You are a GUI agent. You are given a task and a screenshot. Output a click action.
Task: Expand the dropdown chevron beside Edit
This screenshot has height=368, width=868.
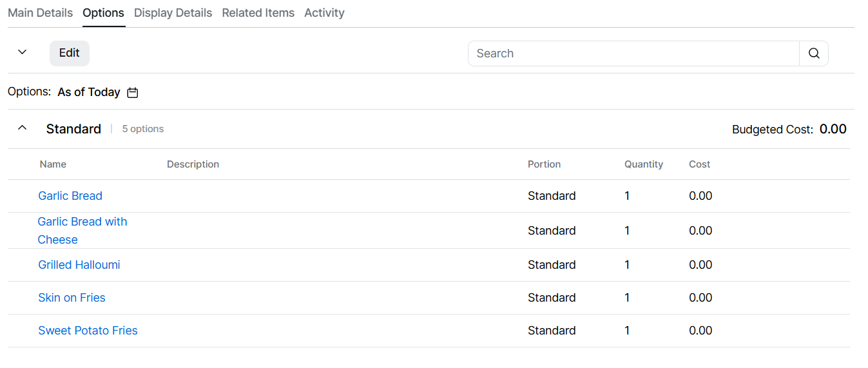point(23,52)
